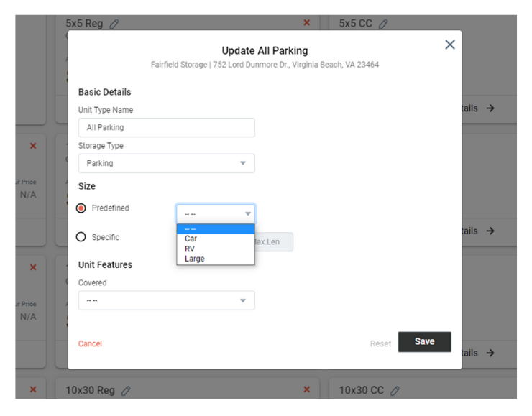Edit the 10x30 Reg unit name pencil
Viewport: 532px width, 416px height.
[x=127, y=390]
